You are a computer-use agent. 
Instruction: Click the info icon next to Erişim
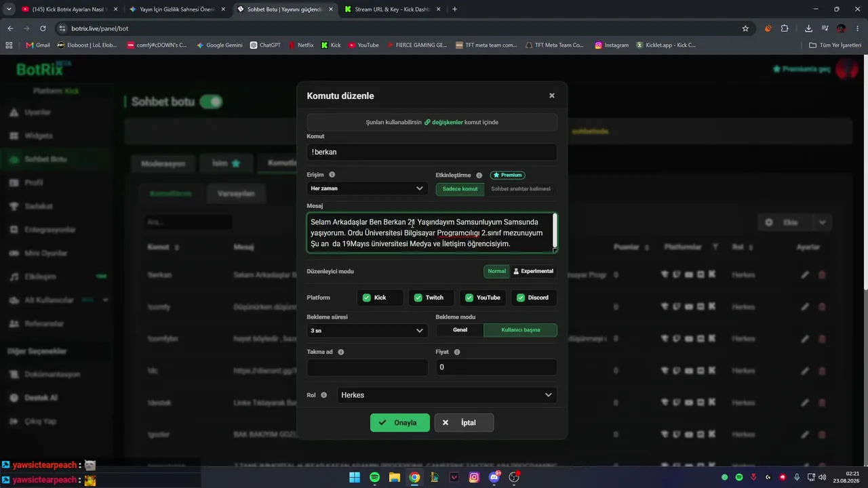[332, 175]
